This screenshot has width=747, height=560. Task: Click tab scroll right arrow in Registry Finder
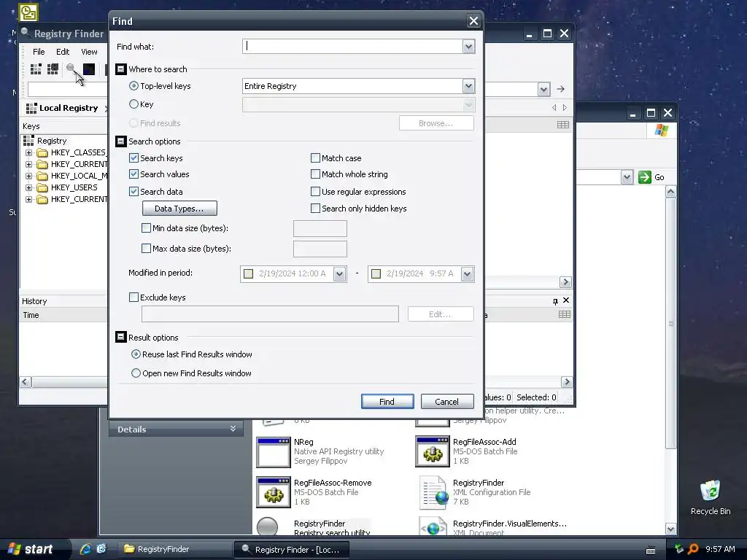click(565, 108)
